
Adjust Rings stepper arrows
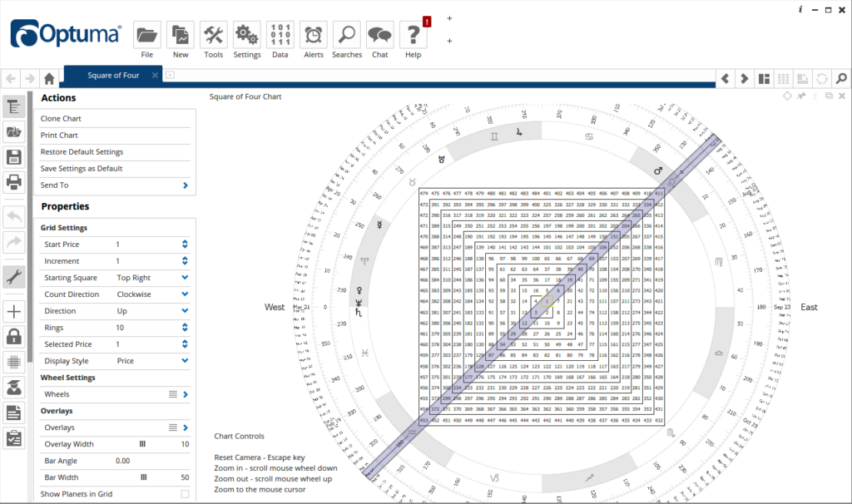(185, 328)
